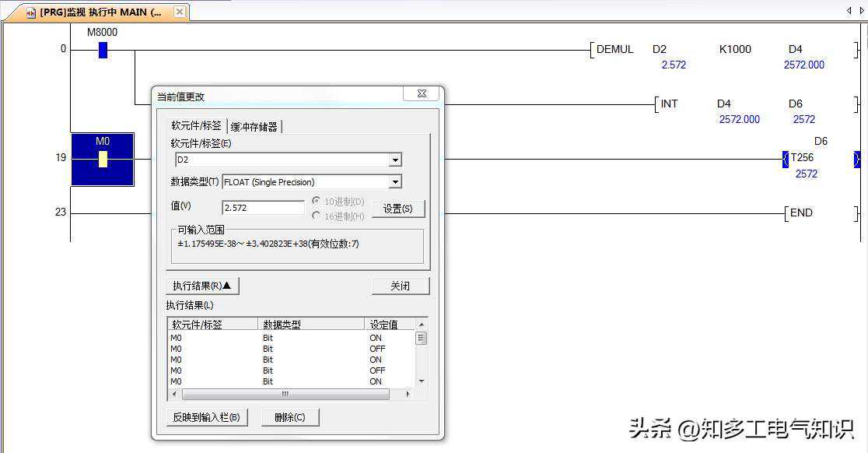Select the 10进制(D) decimal radio button
868x453 pixels.
[317, 201]
